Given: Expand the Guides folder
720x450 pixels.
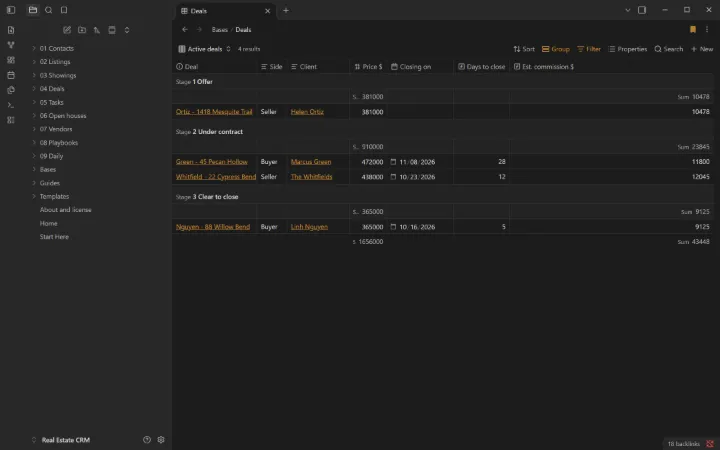Looking at the screenshot, I should [49, 183].
